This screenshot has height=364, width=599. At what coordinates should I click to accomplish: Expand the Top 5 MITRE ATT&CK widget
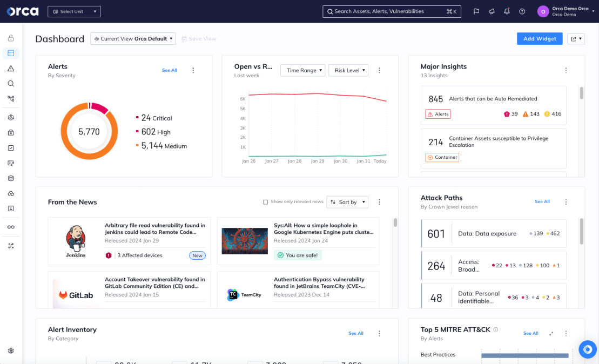551,333
